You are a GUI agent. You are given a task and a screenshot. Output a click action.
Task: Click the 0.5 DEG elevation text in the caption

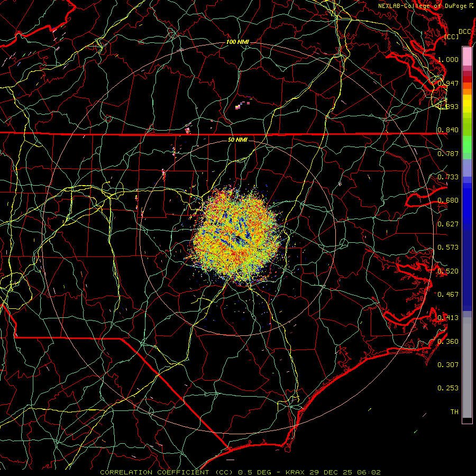click(254, 472)
